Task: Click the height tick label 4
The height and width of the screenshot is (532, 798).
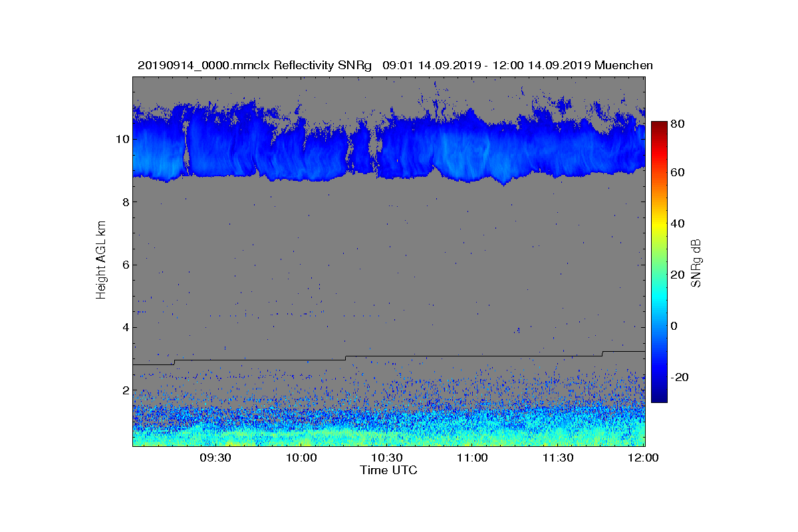Action: tap(125, 327)
